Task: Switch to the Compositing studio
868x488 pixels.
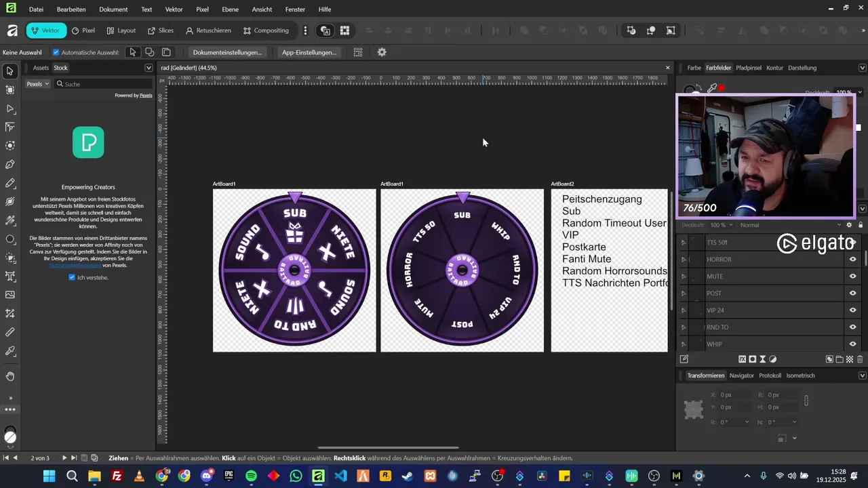Action: click(266, 30)
